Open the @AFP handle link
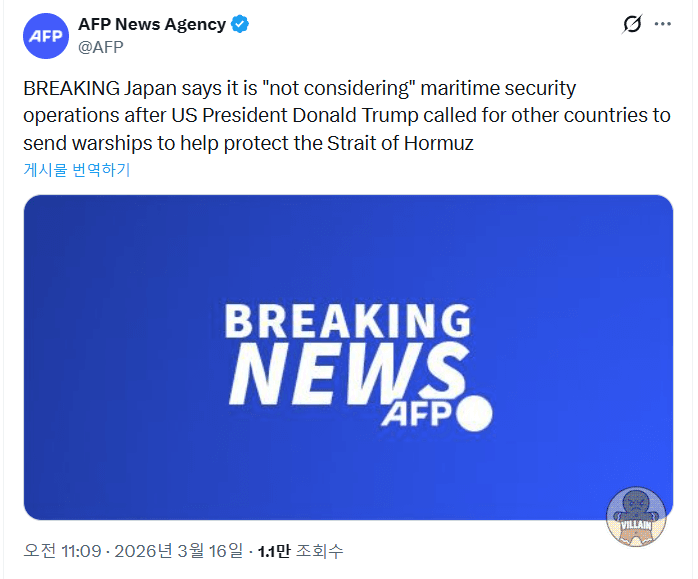Screen dimensions: 698x579 coord(100,46)
